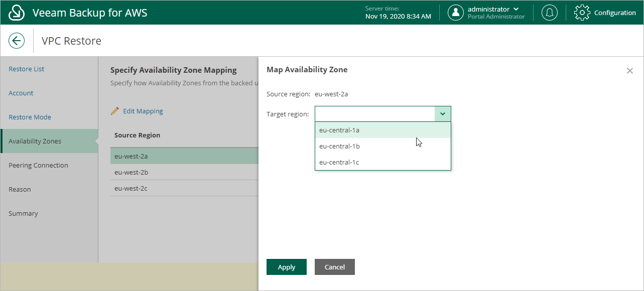Screen dimensions: 644x291
Task: Click the Edit Mapping pencil icon
Action: tap(115, 111)
